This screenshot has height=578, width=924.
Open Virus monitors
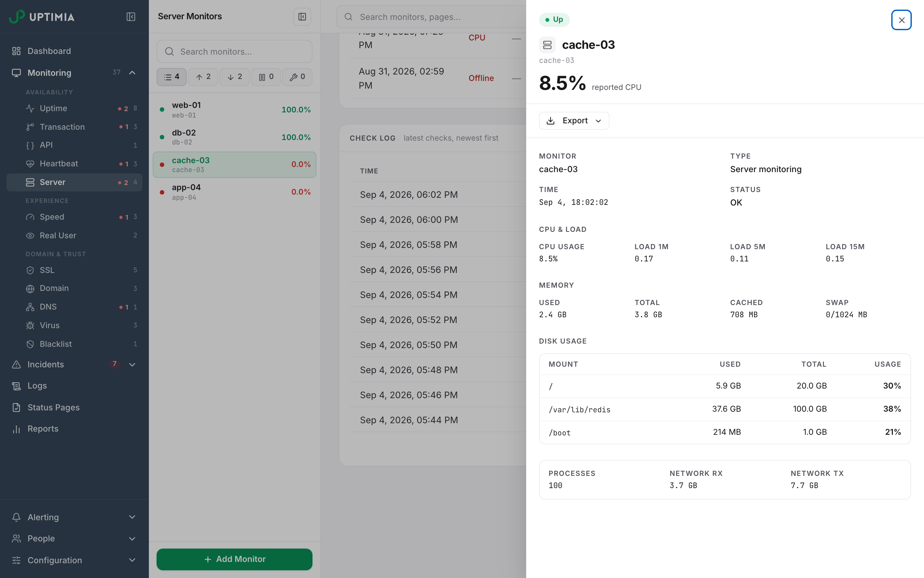click(x=74, y=325)
